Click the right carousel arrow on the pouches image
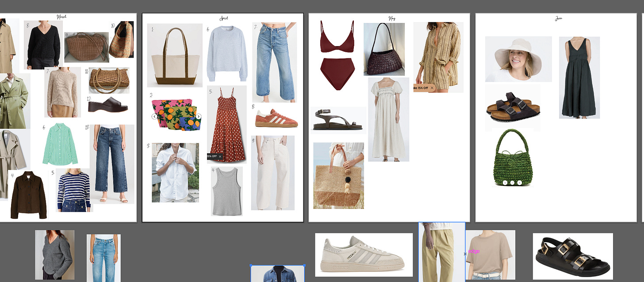This screenshot has width=644, height=282. [x=199, y=116]
